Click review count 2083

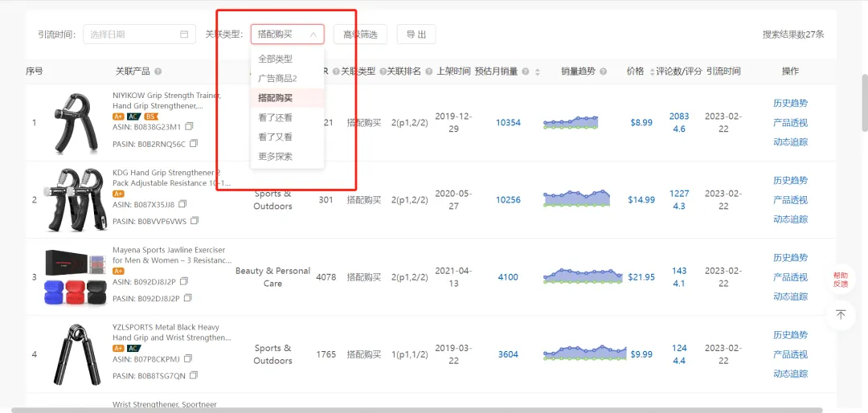click(x=679, y=117)
